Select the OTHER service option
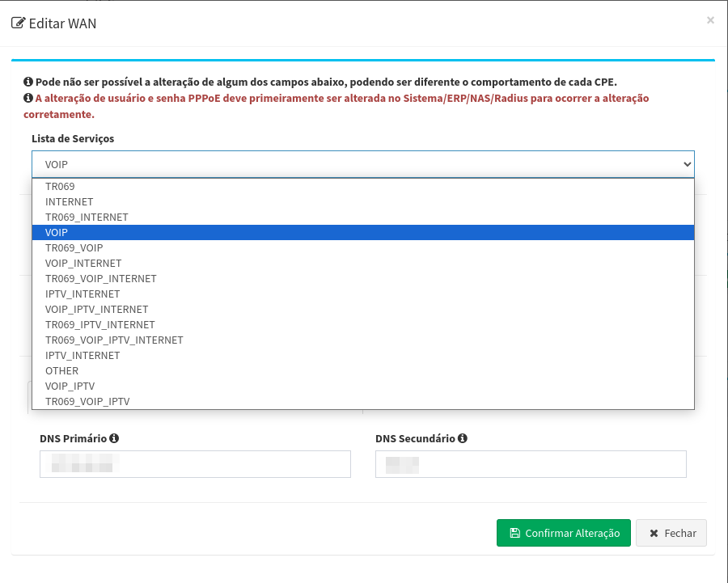 (62, 370)
